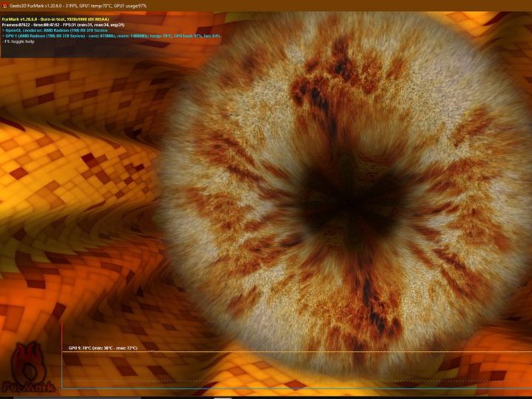Click the GPU 1 core and memory clock line
Screen dimensions: 532x399
point(111,35)
